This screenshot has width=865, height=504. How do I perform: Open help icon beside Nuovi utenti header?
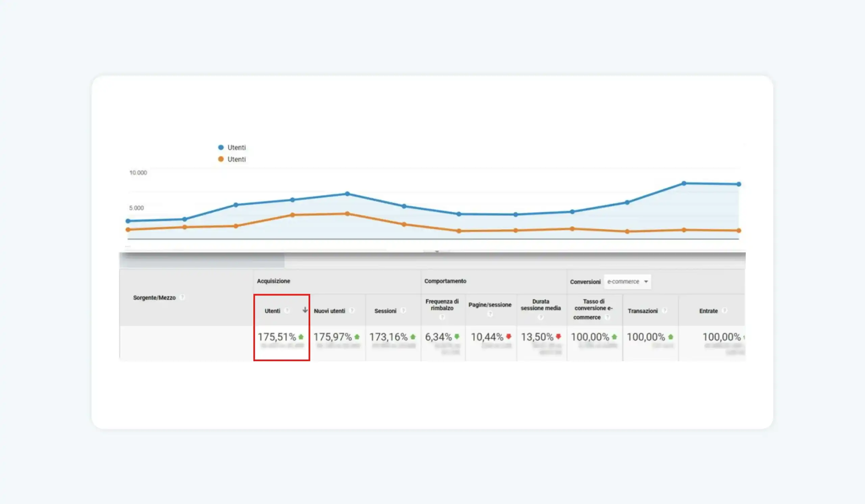click(x=352, y=311)
